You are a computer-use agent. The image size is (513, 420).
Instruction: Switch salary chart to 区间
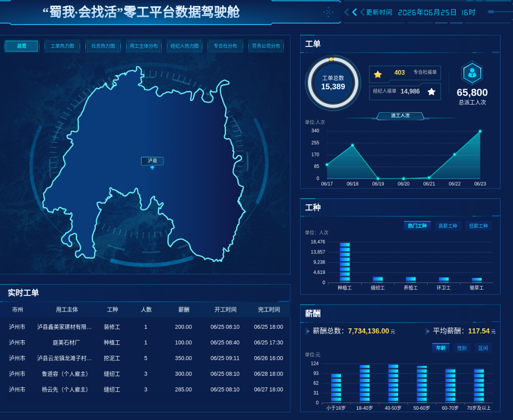coord(483,348)
